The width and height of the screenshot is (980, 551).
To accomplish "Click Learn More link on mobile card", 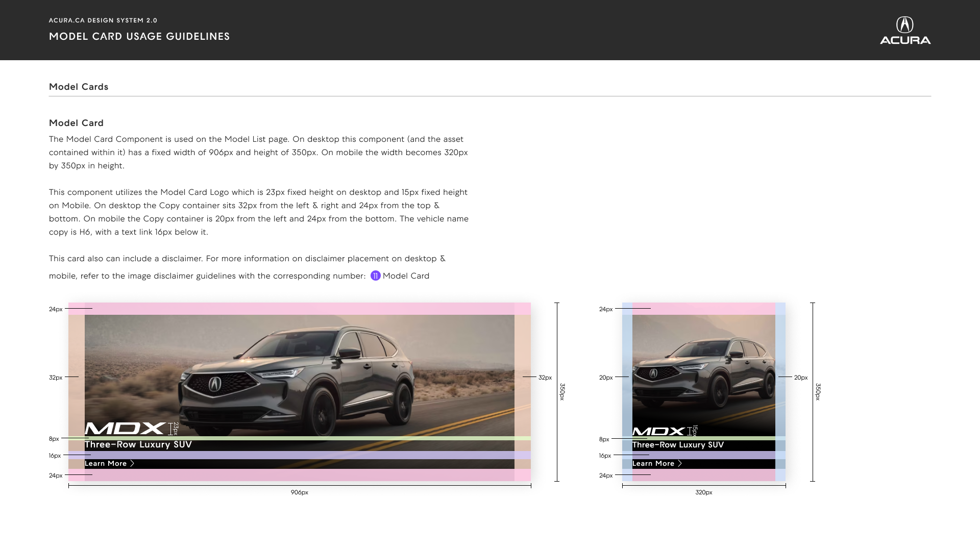I will [x=657, y=464].
